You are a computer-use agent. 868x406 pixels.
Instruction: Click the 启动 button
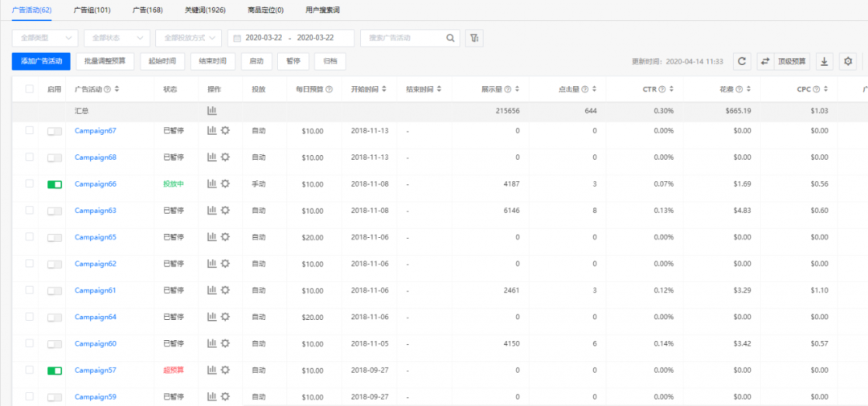click(256, 61)
